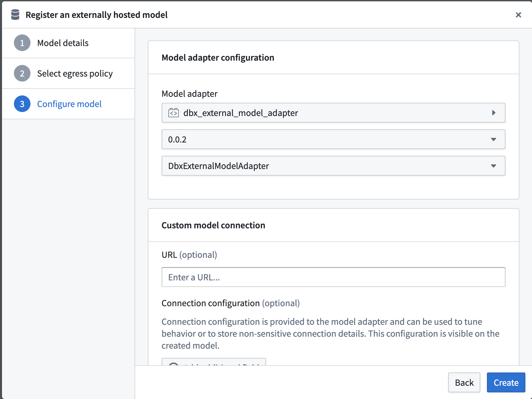
Task: Close the Register an externally hosted model dialog
Action: coord(518,15)
